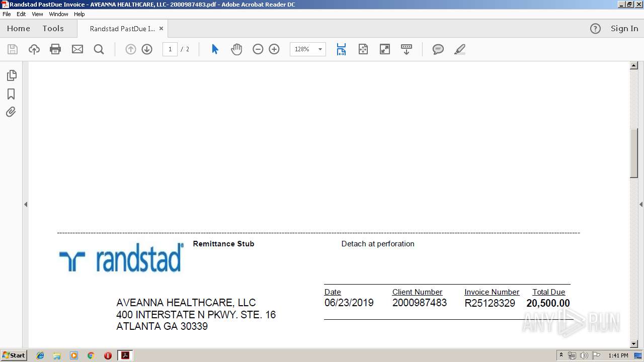The image size is (644, 362).
Task: Save the file with the floppy disk icon
Action: tap(13, 49)
